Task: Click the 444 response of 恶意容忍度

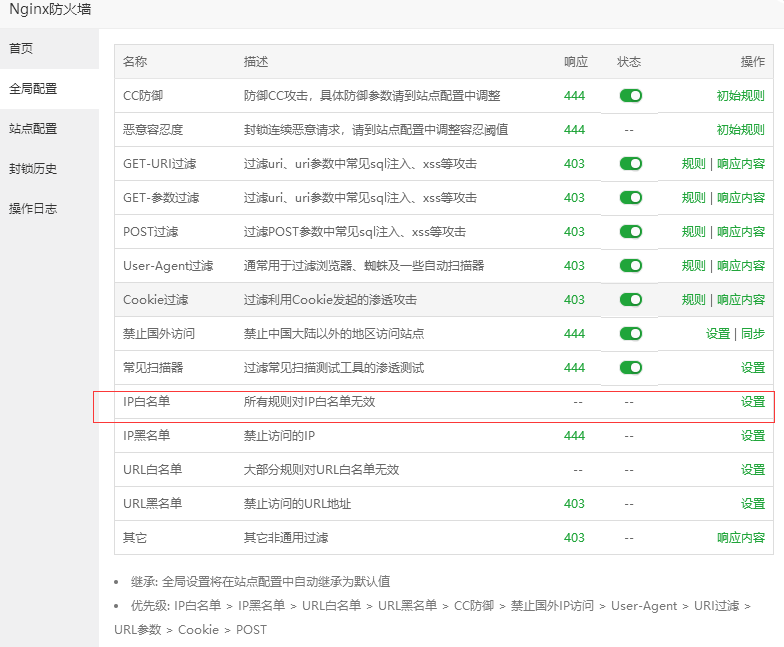Action: click(x=574, y=130)
